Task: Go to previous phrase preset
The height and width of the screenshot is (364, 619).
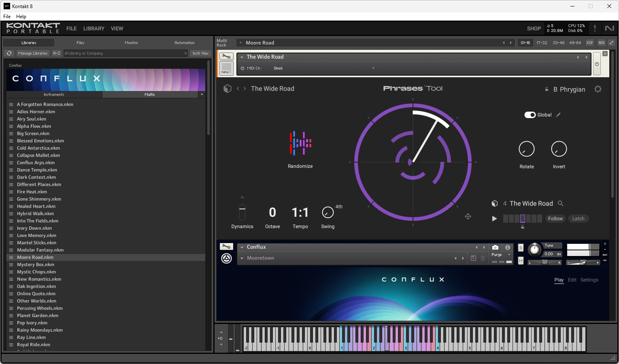Action: pyautogui.click(x=238, y=89)
